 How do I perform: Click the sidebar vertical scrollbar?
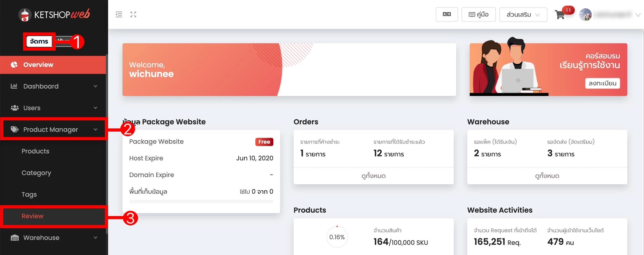click(x=107, y=144)
